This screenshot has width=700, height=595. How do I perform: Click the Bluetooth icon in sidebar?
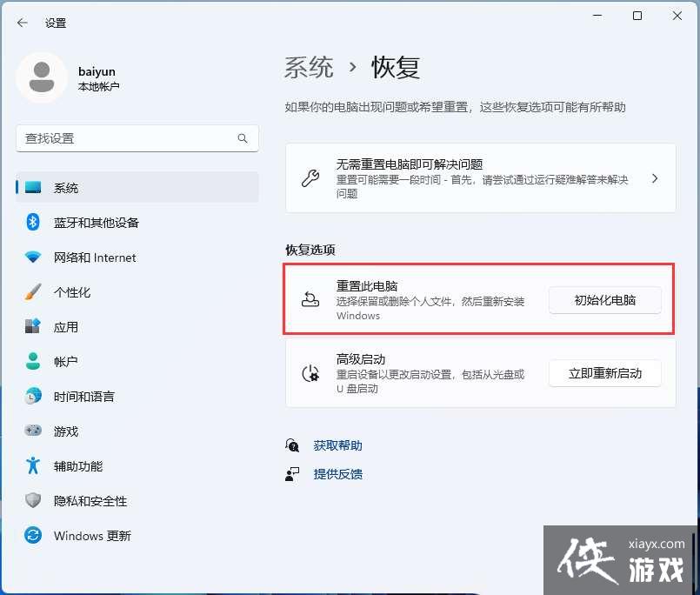pos(33,223)
